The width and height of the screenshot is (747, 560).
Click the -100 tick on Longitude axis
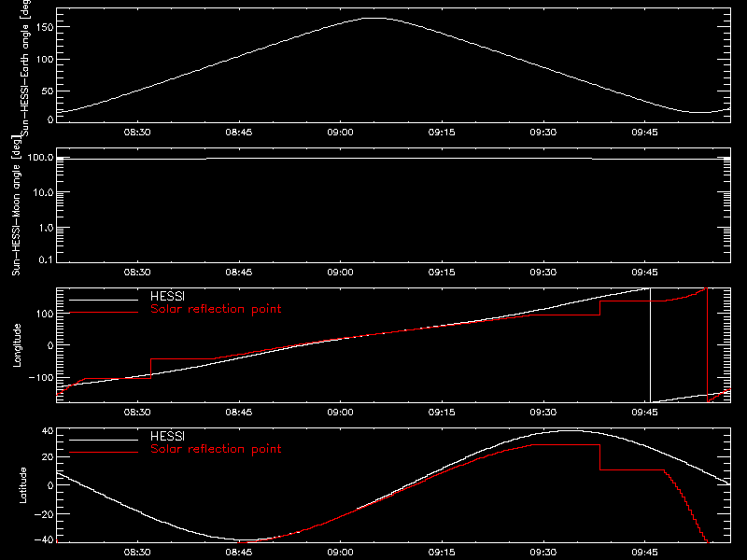point(41,378)
